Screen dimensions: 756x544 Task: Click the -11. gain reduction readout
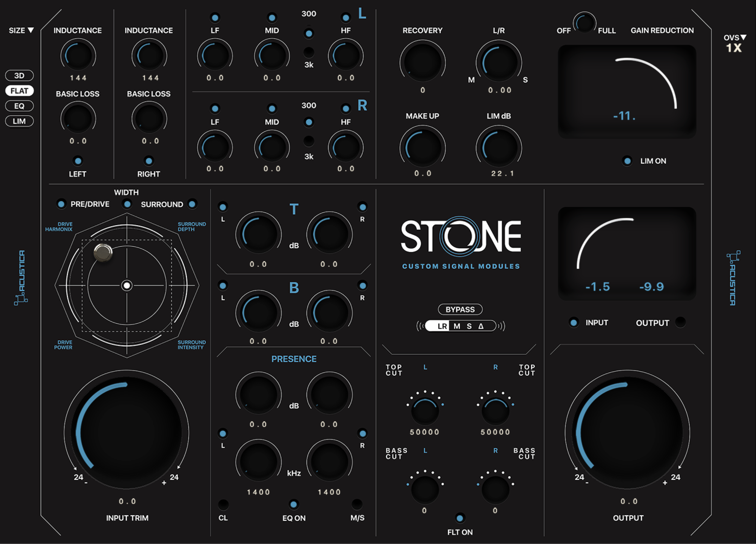pyautogui.click(x=624, y=116)
